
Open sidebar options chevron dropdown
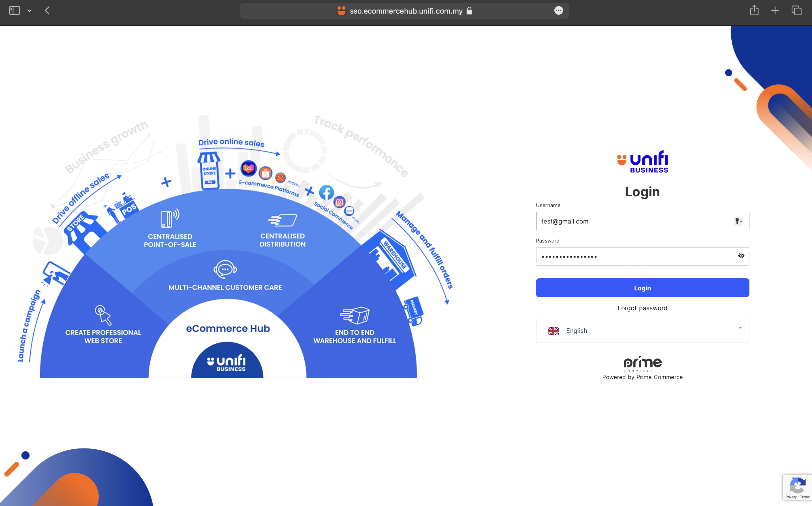point(29,11)
